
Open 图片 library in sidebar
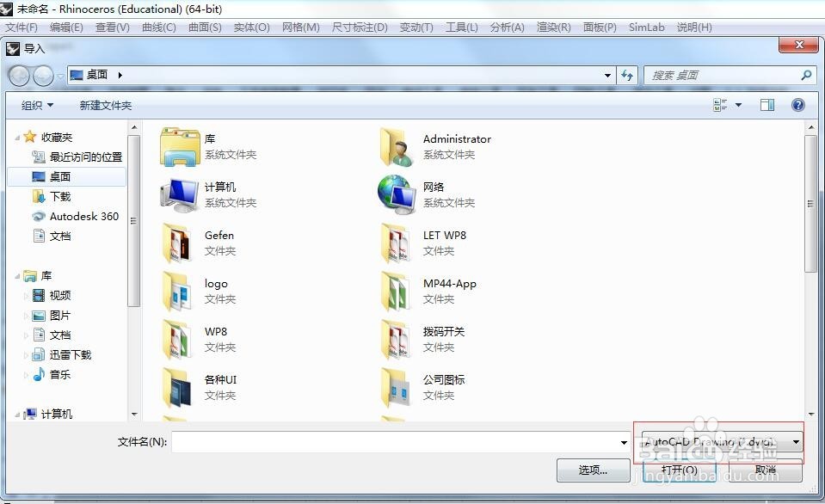point(52,316)
